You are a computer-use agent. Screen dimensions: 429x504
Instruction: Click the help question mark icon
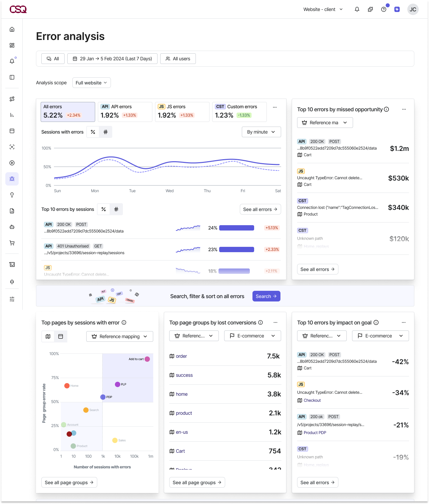point(383,9)
